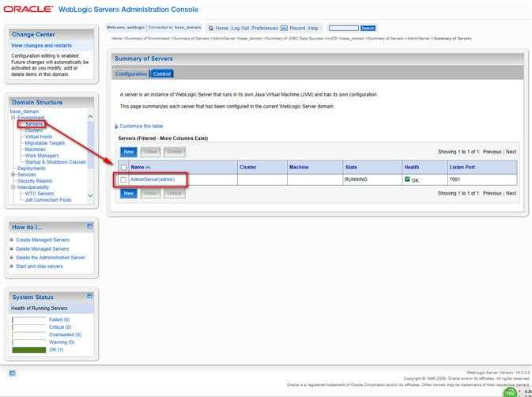Click the Customize this table icon
The width and height of the screenshot is (532, 397).
pyautogui.click(x=116, y=127)
